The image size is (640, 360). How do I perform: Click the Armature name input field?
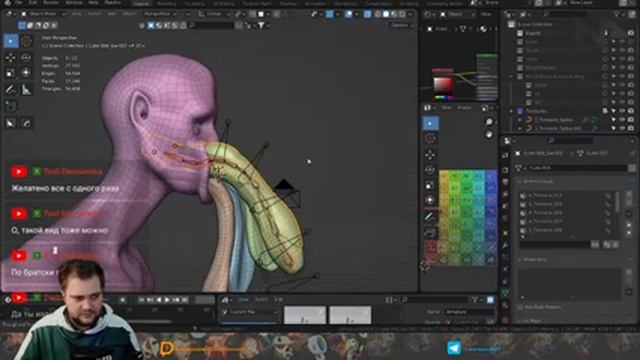pos(468,312)
